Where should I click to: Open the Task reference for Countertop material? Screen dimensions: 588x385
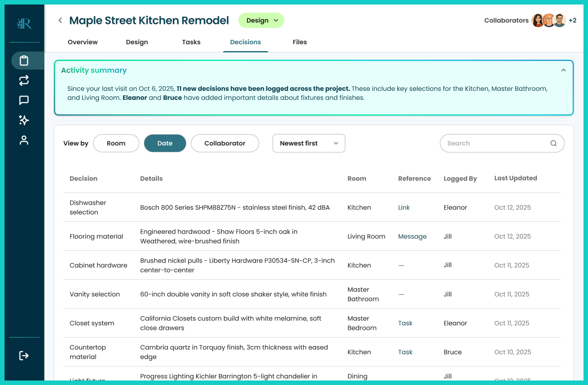(x=405, y=352)
